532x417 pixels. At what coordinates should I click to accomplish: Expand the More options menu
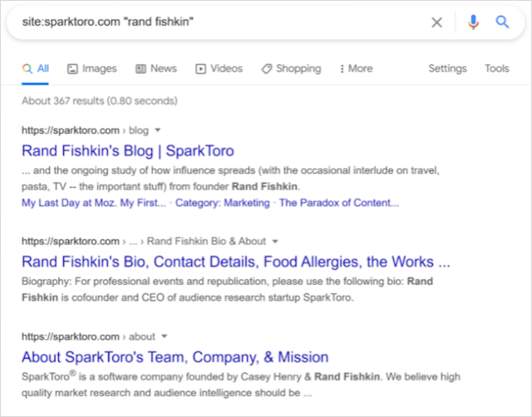pyautogui.click(x=355, y=69)
